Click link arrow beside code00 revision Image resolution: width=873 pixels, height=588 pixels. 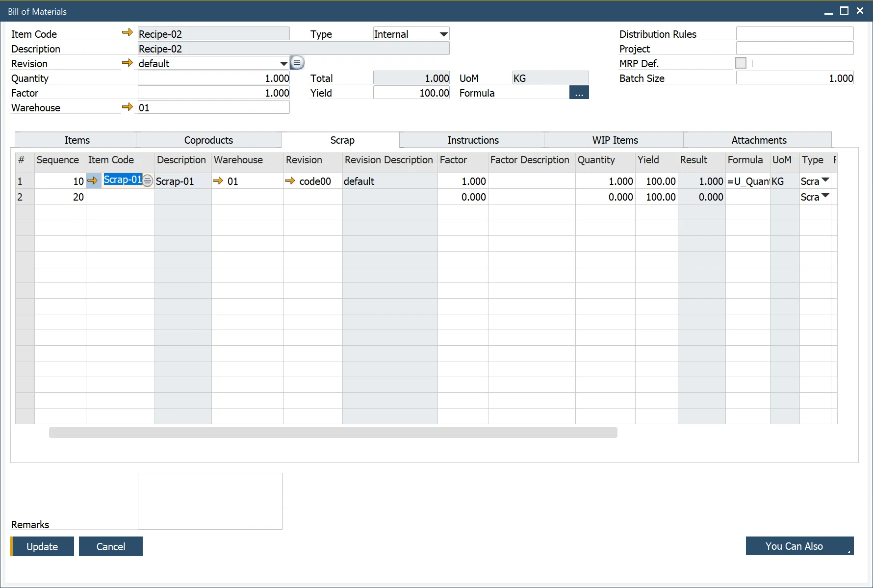(290, 181)
